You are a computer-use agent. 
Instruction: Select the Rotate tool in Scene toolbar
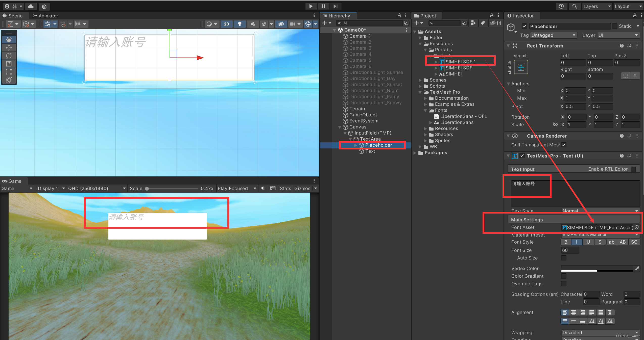[x=9, y=56]
